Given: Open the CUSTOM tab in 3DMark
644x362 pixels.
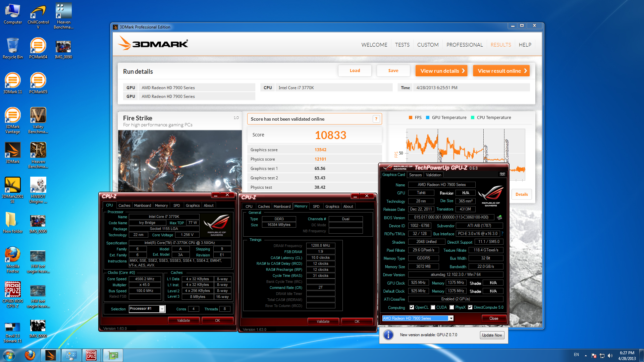Looking at the screenshot, I should pos(428,45).
